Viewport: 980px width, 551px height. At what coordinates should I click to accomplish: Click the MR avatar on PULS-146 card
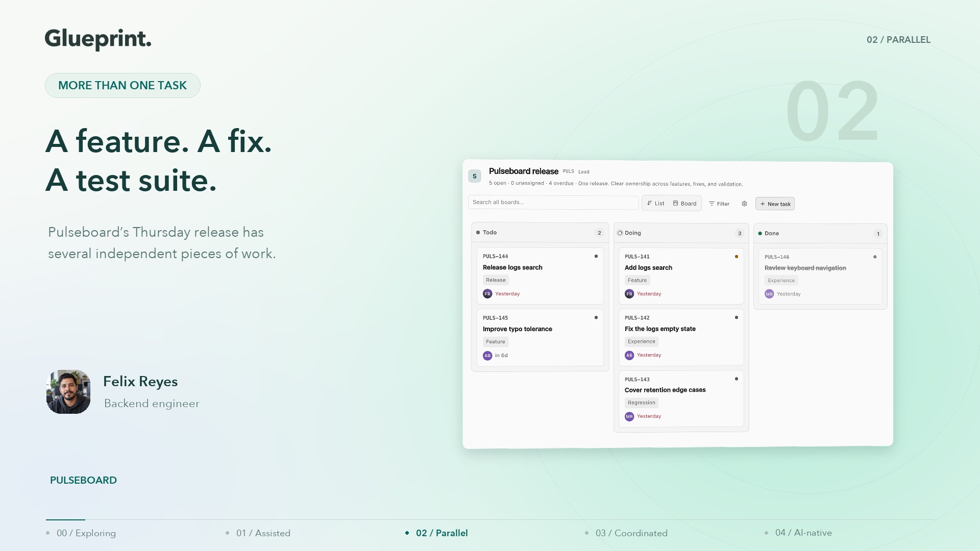[x=769, y=294]
